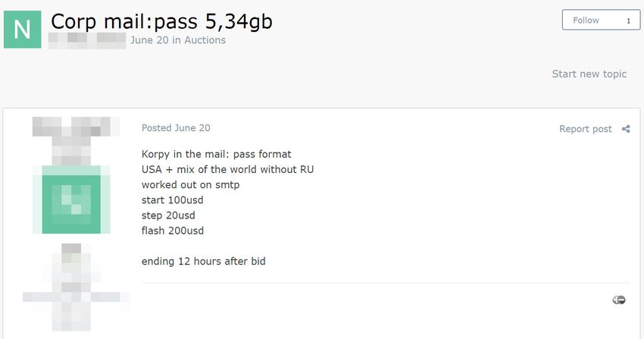Click the 'worked out on smtp' line

pos(191,185)
